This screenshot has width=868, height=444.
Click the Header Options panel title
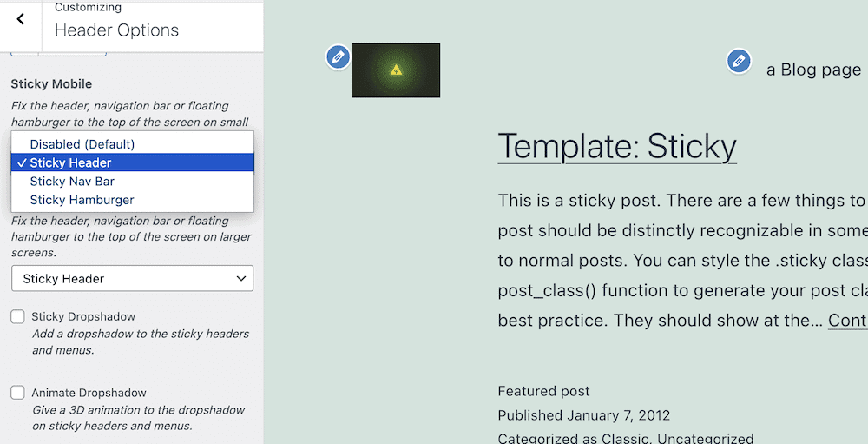point(116,30)
